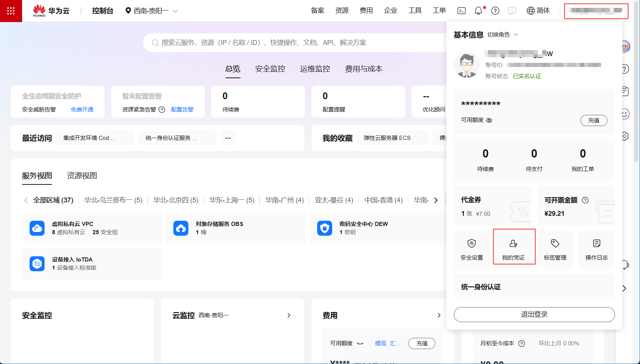The image size is (640, 364).
Task: Open the feedback message icon in header
Action: pyautogui.click(x=512, y=11)
